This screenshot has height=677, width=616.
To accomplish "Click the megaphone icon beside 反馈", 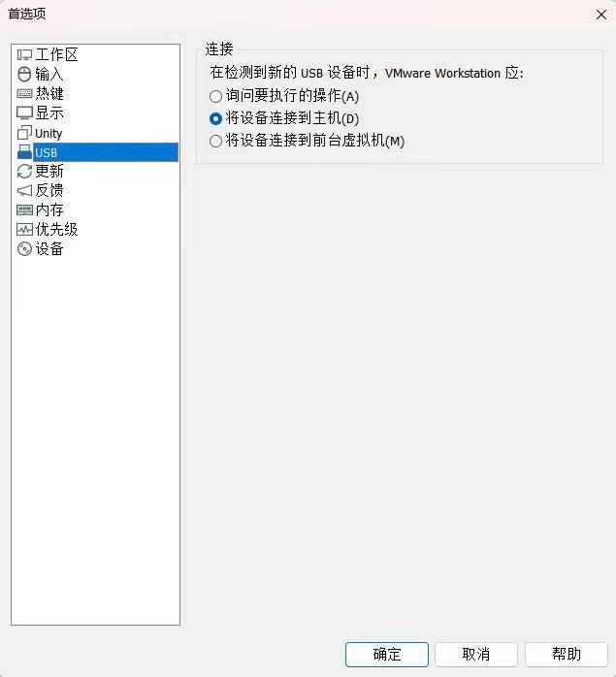I will (24, 190).
